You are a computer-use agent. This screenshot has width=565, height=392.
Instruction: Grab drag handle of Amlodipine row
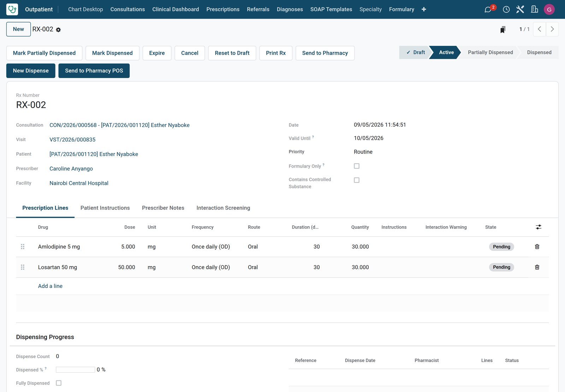23,247
